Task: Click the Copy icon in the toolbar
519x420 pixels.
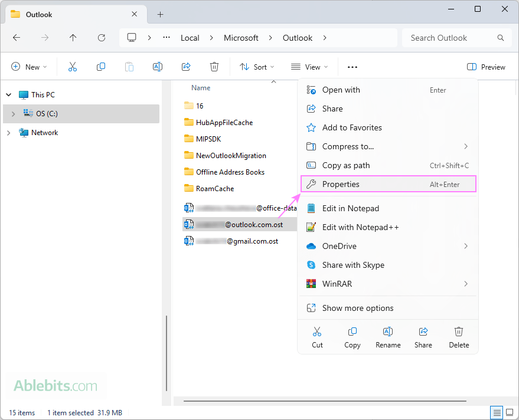Action: click(101, 67)
